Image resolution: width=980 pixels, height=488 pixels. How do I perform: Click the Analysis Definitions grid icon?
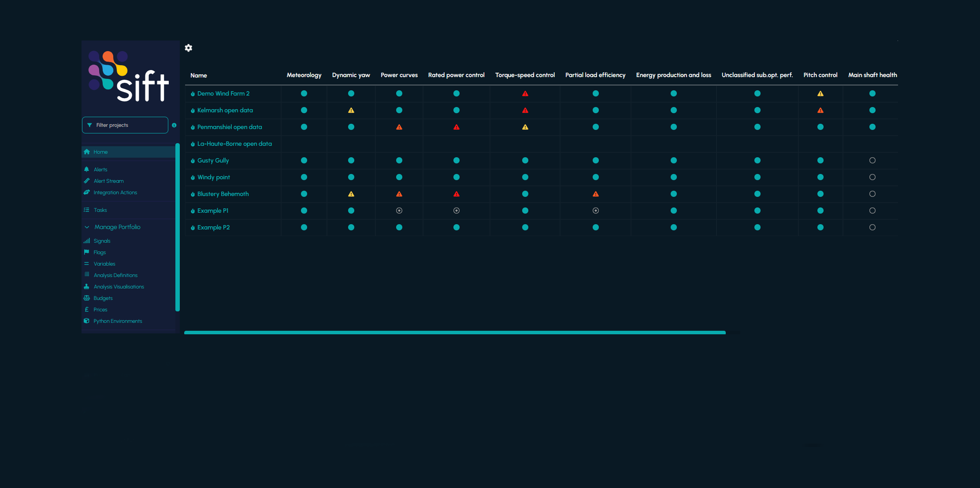point(87,275)
